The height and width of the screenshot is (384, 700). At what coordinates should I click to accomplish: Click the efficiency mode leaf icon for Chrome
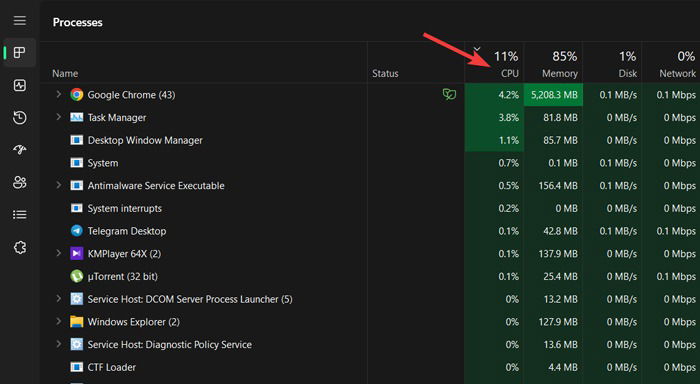(x=449, y=94)
